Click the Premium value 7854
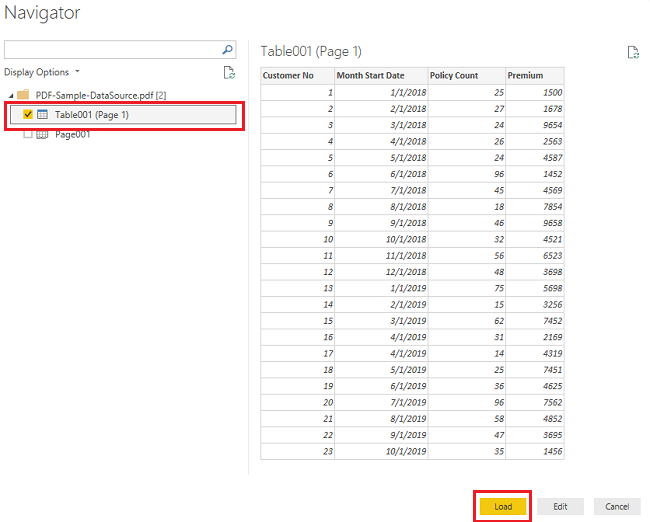This screenshot has height=522, width=650. coord(535,206)
